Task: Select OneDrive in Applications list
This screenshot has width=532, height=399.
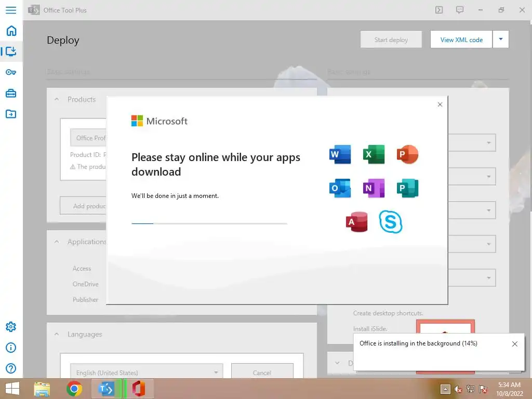Action: click(x=86, y=284)
